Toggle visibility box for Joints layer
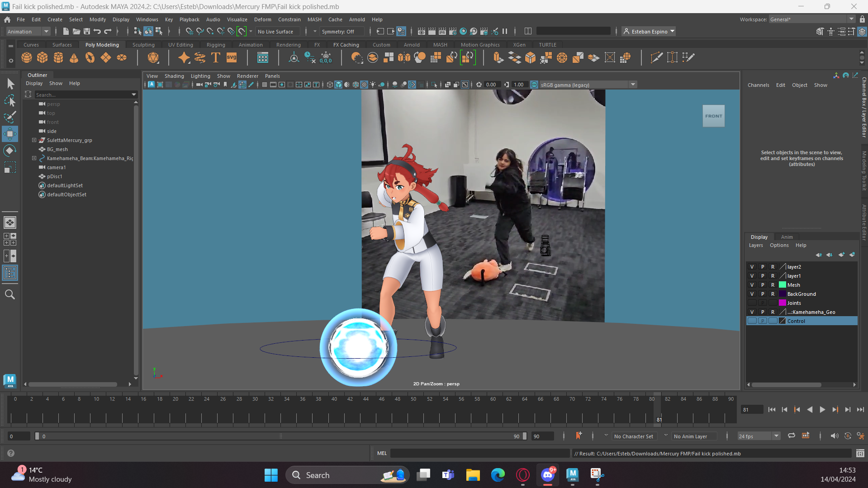The width and height of the screenshot is (868, 488). click(x=752, y=303)
